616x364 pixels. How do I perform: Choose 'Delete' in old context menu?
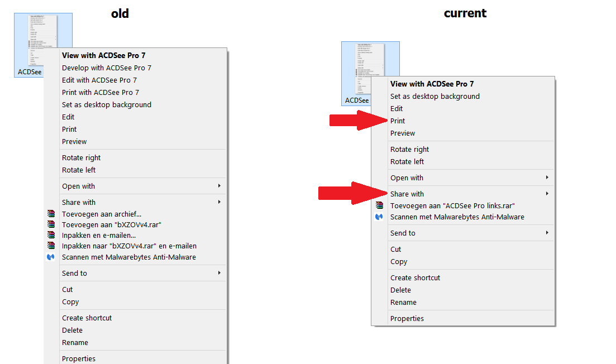click(x=72, y=331)
